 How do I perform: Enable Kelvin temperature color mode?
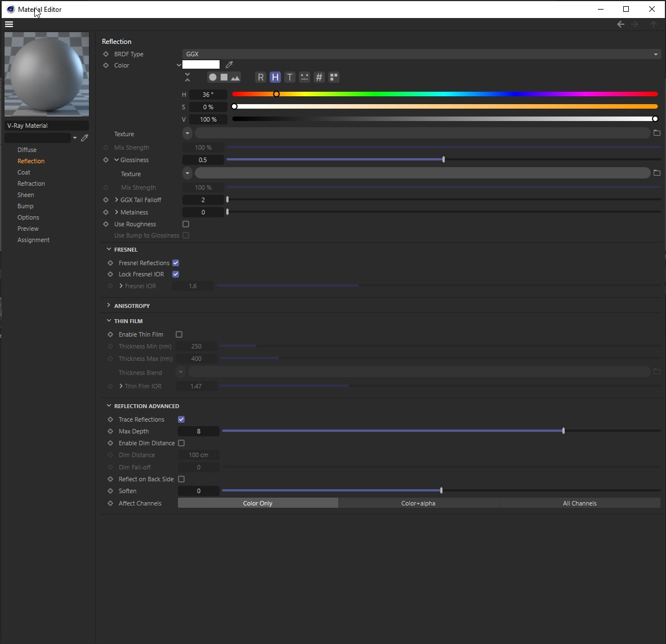(x=290, y=77)
